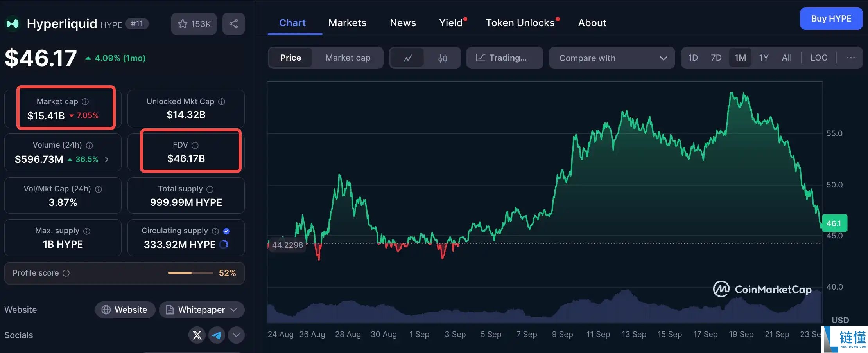868x353 pixels.
Task: Expand more social links chevron
Action: coord(236,335)
